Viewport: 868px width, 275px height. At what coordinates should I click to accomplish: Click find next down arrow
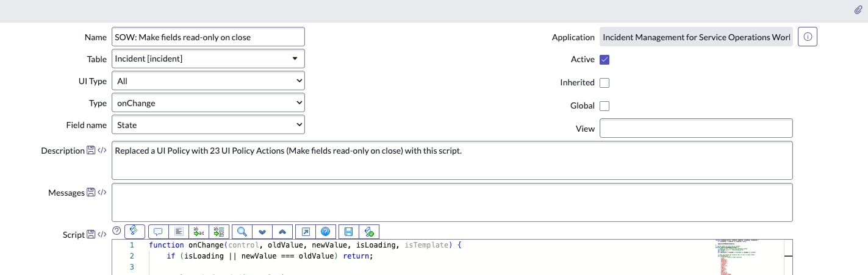263,231
